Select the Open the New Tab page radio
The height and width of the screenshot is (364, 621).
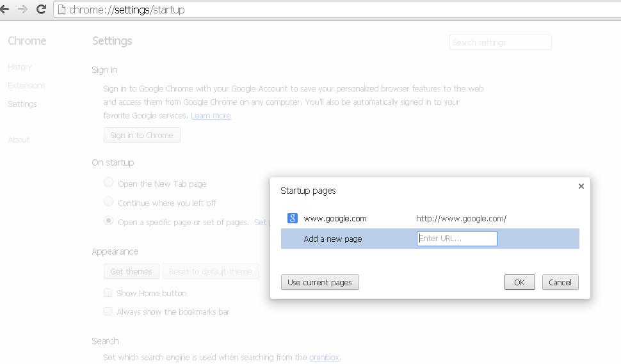click(x=109, y=182)
